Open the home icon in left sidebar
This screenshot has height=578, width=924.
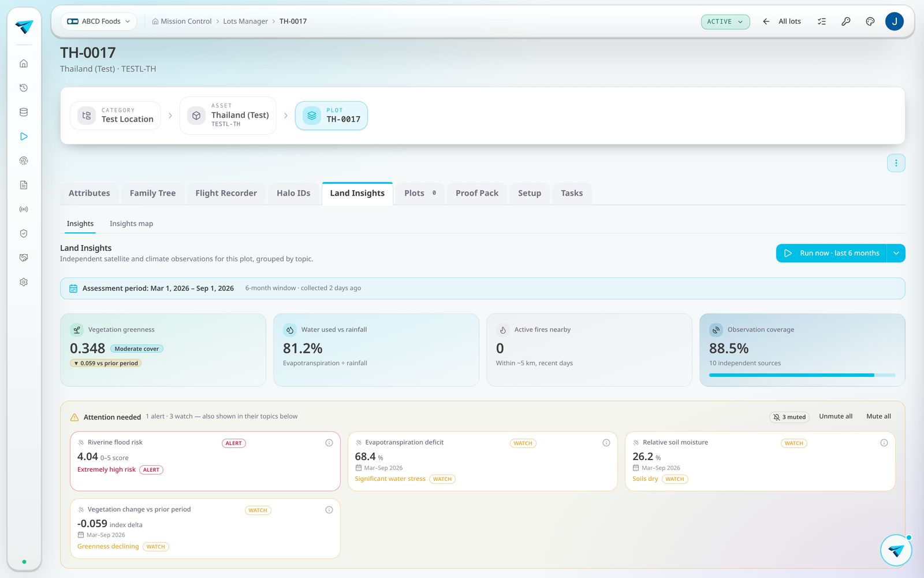24,64
